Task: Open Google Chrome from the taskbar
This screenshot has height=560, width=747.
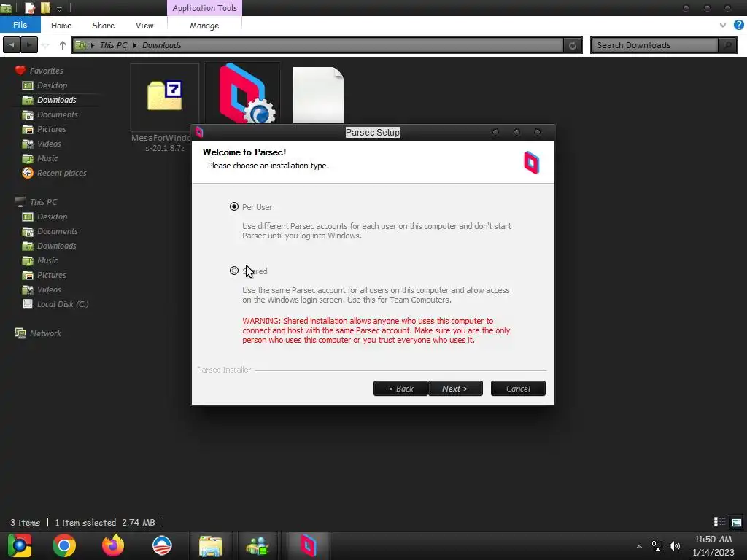Action: [x=64, y=545]
